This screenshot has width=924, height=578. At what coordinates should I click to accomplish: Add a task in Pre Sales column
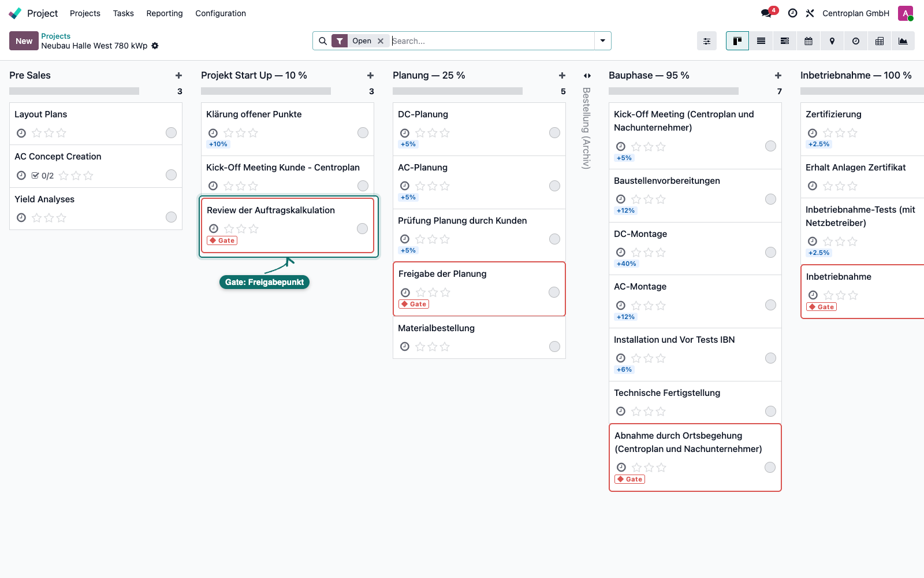179,76
